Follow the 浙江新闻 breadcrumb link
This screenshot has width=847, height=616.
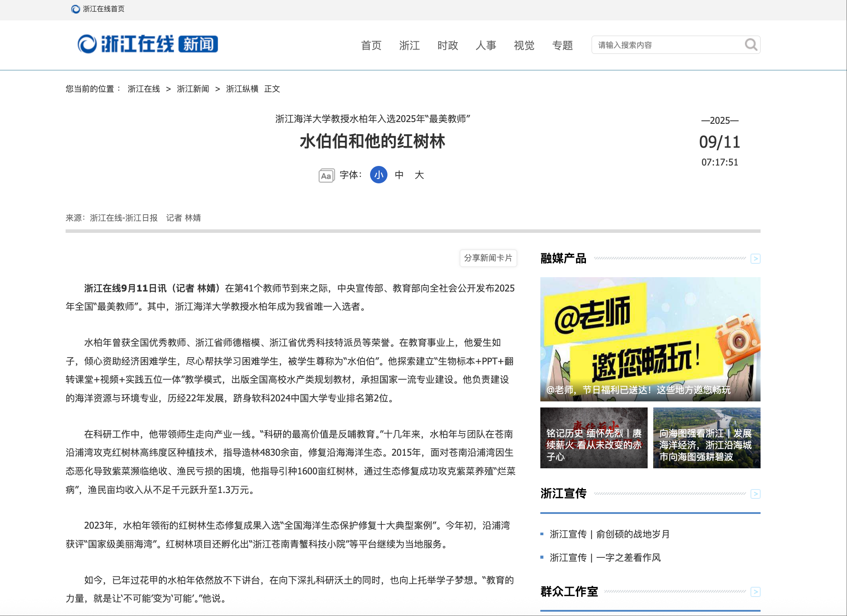(193, 89)
